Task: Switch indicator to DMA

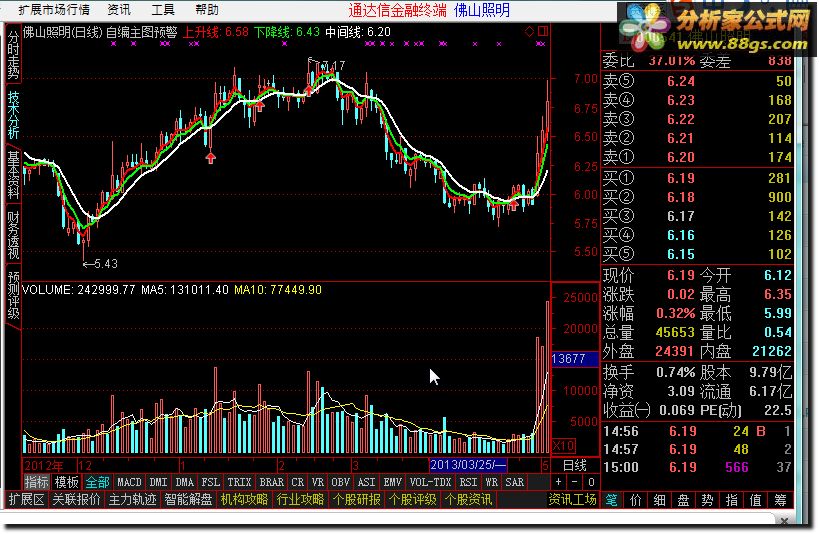Action: point(184,482)
